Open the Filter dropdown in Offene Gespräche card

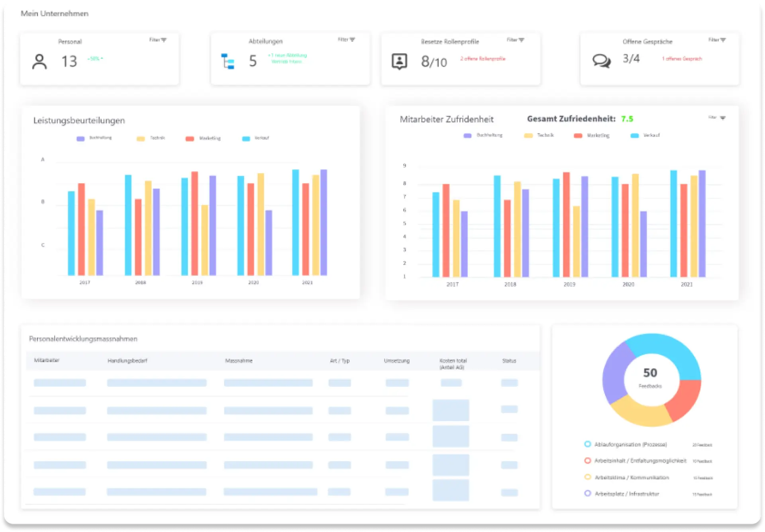click(x=717, y=40)
